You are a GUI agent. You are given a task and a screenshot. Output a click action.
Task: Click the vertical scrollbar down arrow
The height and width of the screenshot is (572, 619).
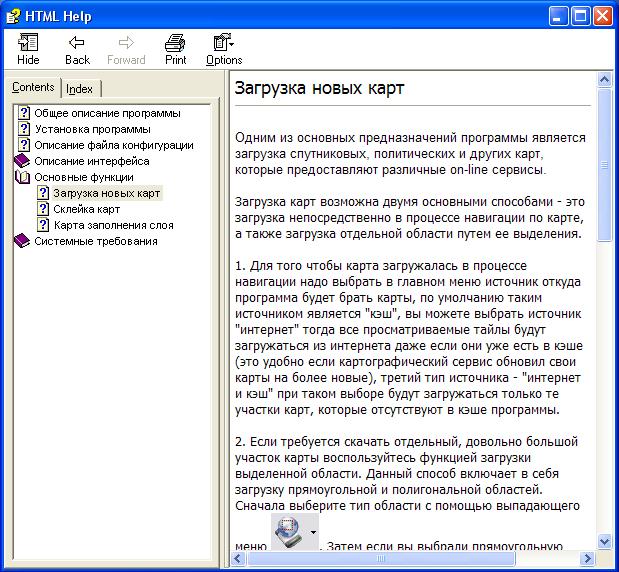pyautogui.click(x=604, y=541)
